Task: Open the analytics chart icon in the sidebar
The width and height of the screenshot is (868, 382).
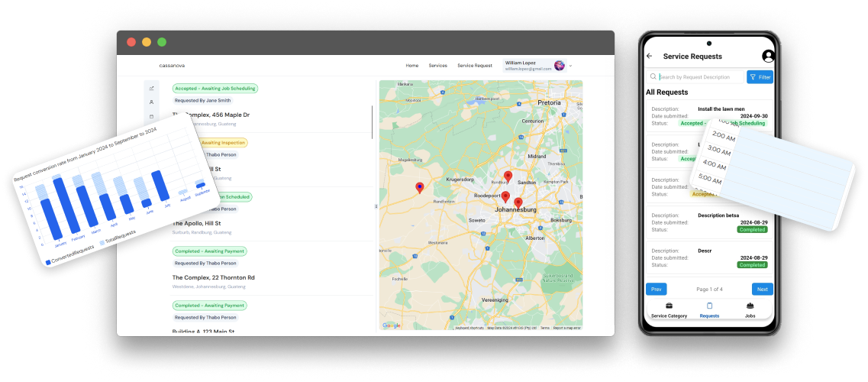Action: (x=152, y=88)
